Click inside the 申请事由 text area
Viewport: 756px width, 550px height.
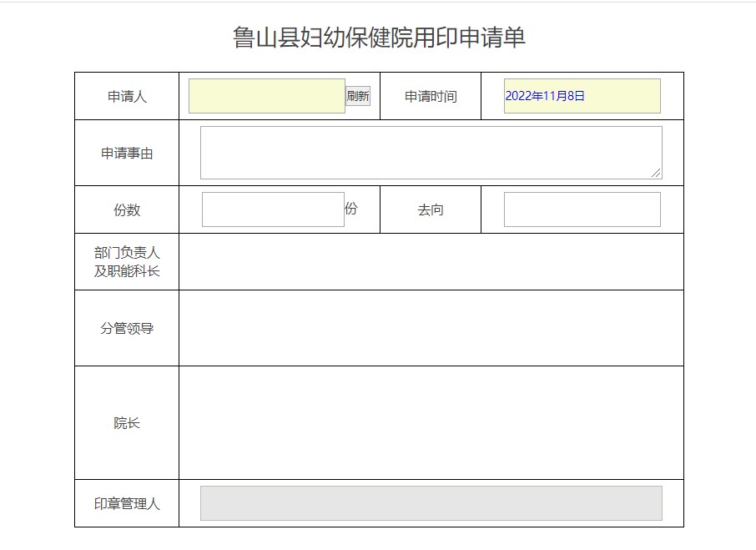(431, 153)
